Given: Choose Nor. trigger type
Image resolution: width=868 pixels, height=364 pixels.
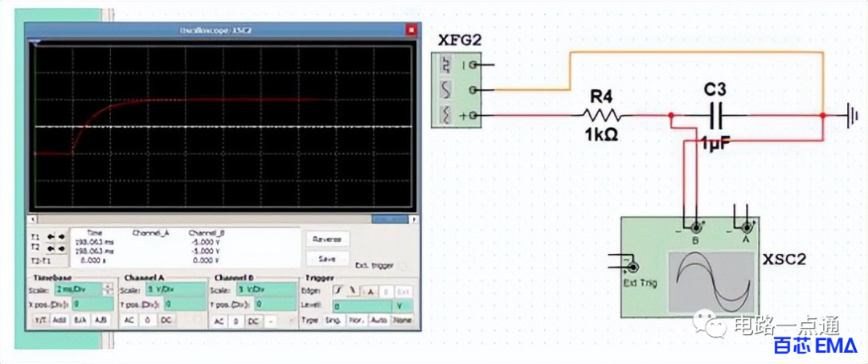Looking at the screenshot, I should pyautogui.click(x=357, y=320).
